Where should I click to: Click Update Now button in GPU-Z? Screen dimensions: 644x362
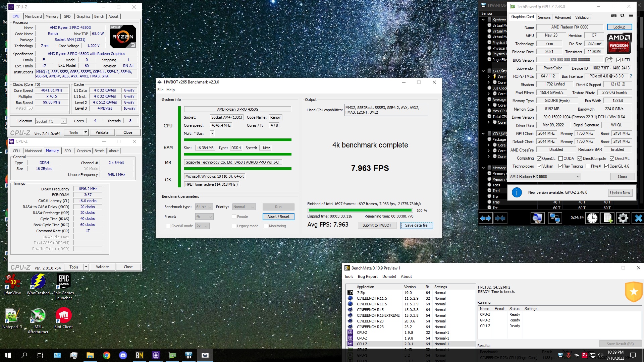(620, 193)
